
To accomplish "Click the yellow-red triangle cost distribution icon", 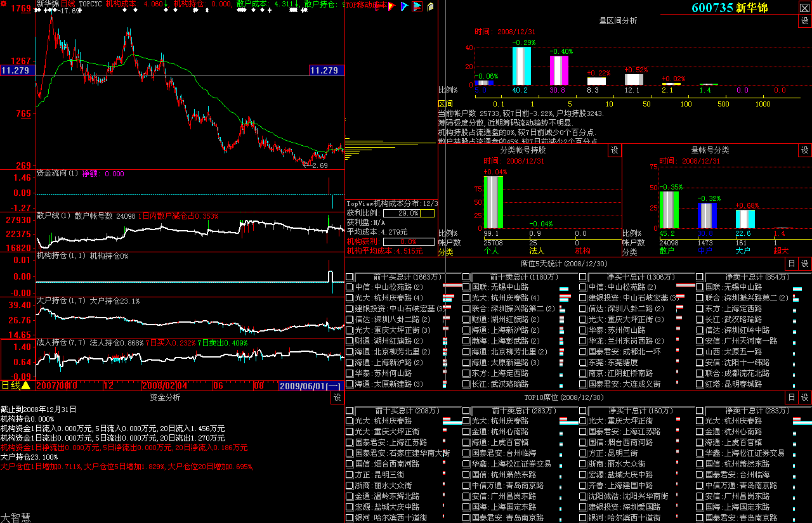I will tap(393, 6).
